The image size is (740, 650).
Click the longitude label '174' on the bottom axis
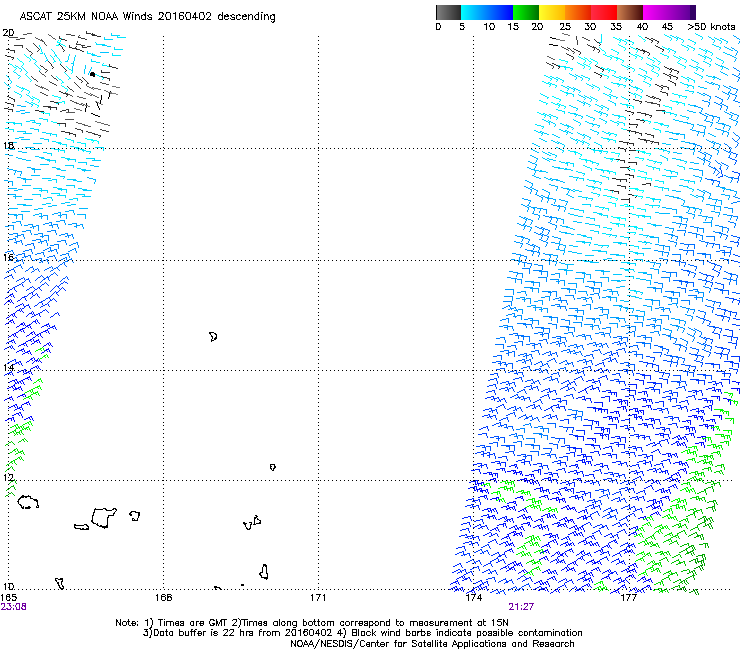tap(474, 598)
